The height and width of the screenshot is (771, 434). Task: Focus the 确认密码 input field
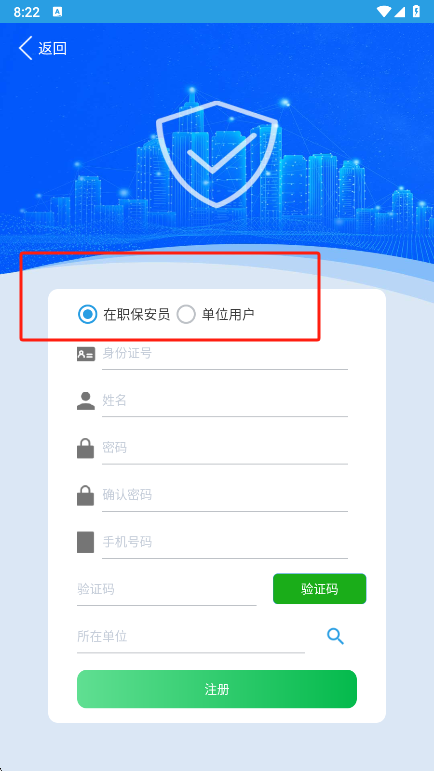click(225, 496)
